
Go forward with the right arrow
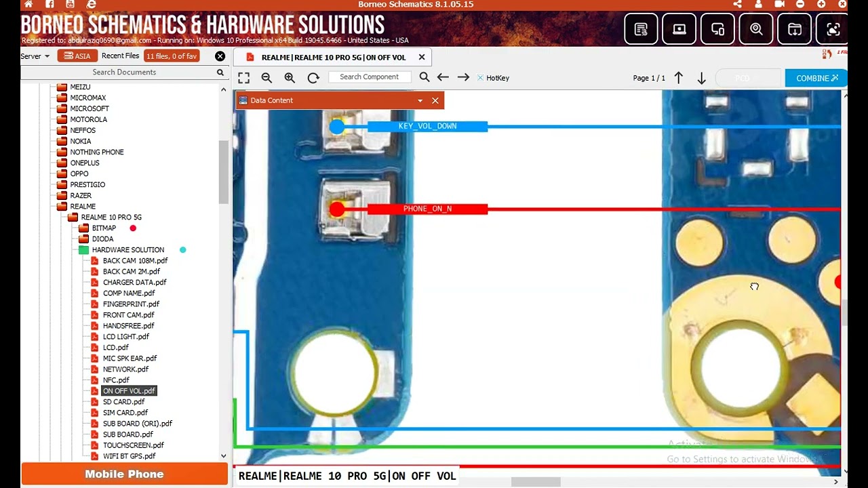point(463,77)
